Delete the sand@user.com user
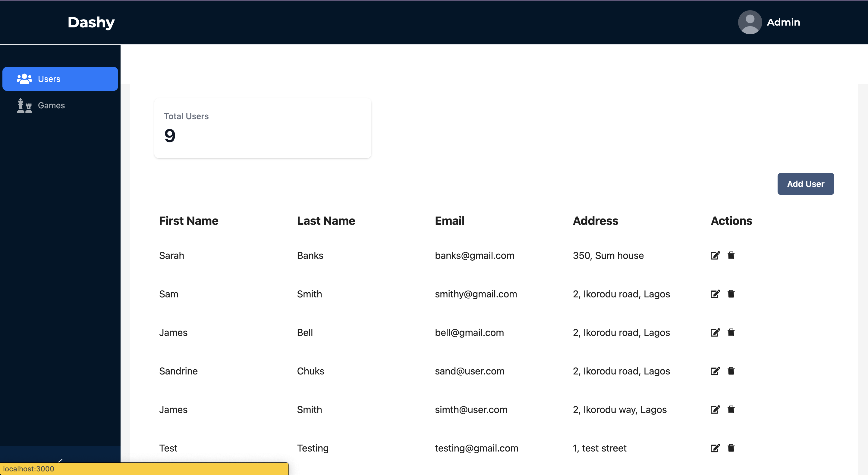 coord(731,371)
